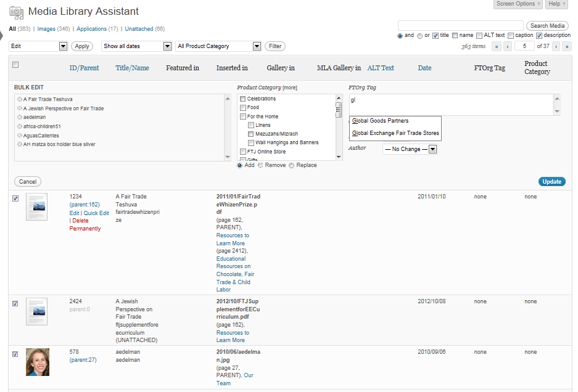The image size is (578, 392).
Task: Go to the previous page arrow
Action: tap(508, 46)
